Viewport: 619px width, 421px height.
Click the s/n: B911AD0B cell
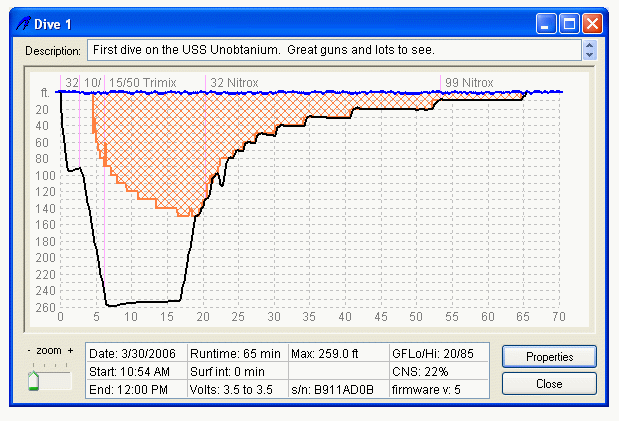[x=338, y=389]
